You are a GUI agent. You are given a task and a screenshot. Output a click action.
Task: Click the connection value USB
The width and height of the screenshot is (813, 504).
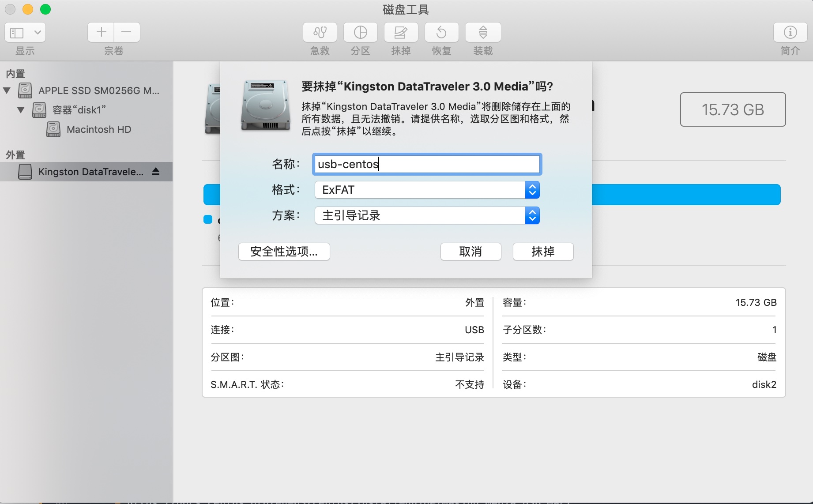[x=474, y=330]
